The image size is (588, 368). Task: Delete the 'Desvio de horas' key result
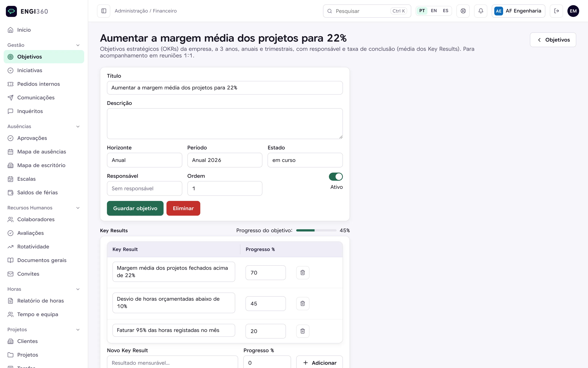pyautogui.click(x=302, y=303)
